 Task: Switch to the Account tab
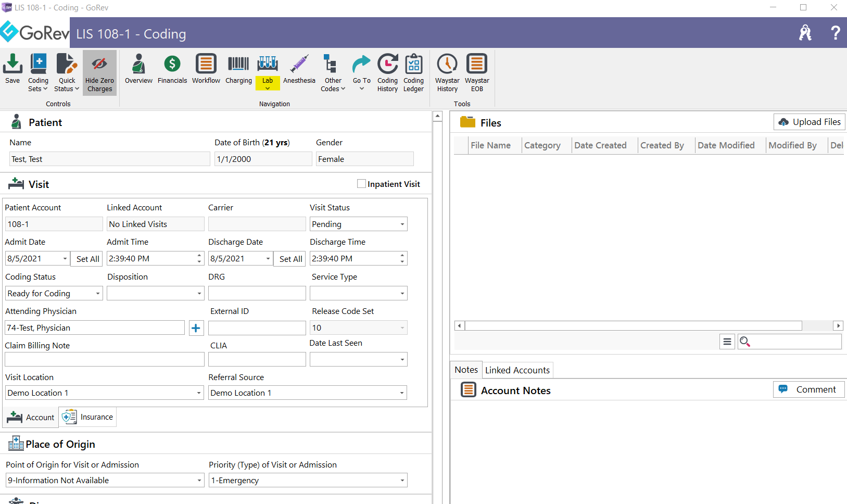[31, 417]
